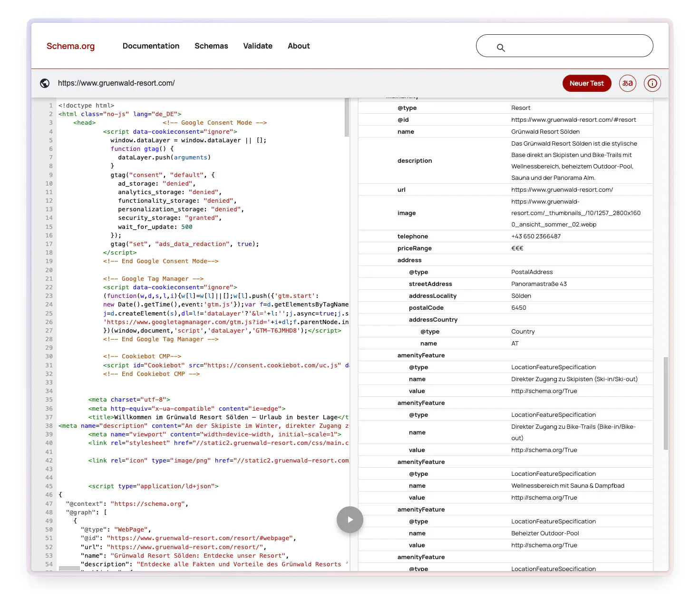Select the telephone value +43 650 2366487
This screenshot has height=611, width=700.
point(536,237)
